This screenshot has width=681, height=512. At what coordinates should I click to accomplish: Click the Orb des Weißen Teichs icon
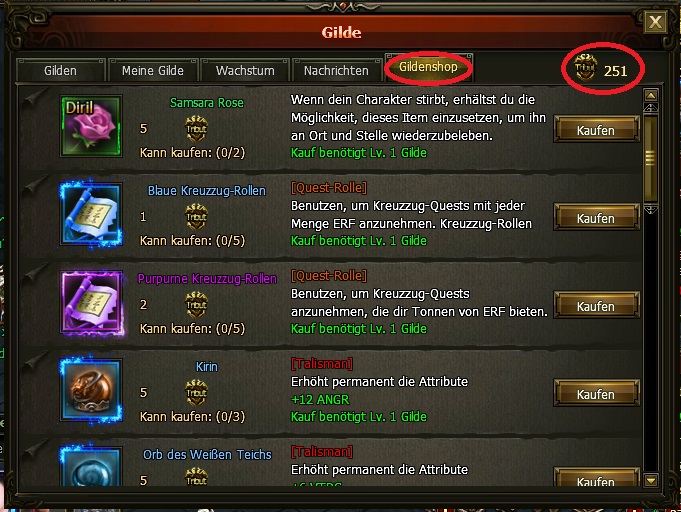click(x=91, y=466)
